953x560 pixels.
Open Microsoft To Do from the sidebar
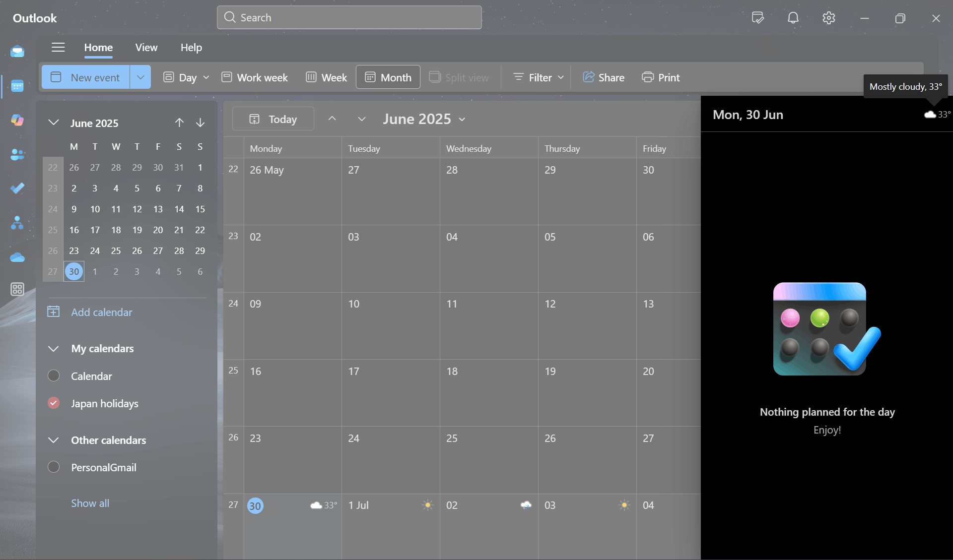point(17,188)
